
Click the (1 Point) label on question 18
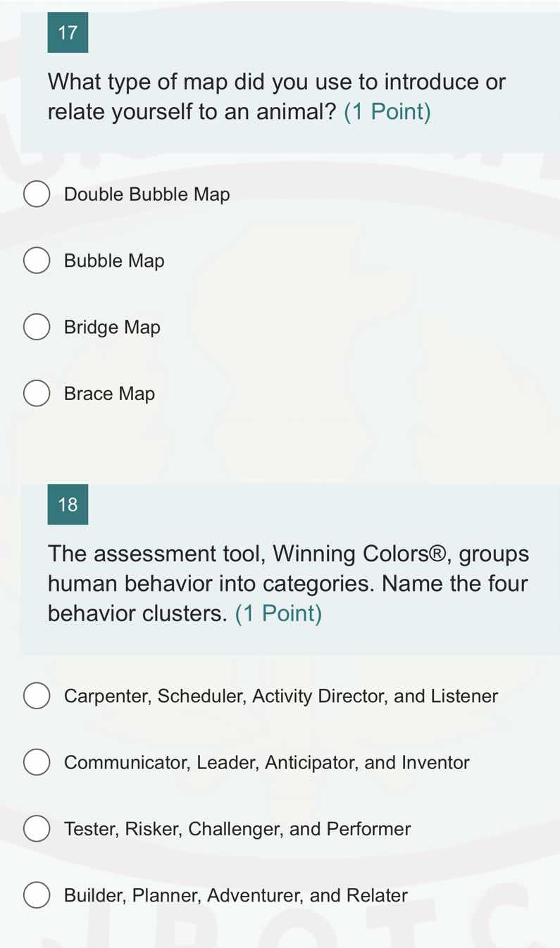(x=280, y=613)
